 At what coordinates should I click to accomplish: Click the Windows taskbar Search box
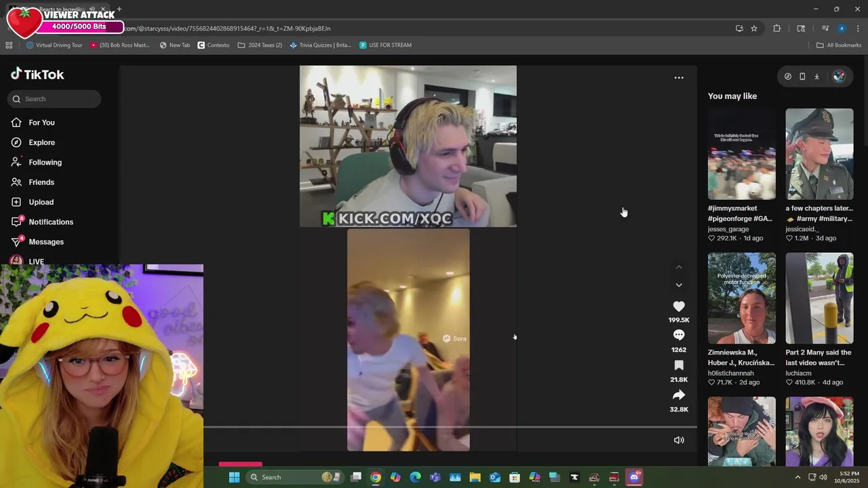294,477
